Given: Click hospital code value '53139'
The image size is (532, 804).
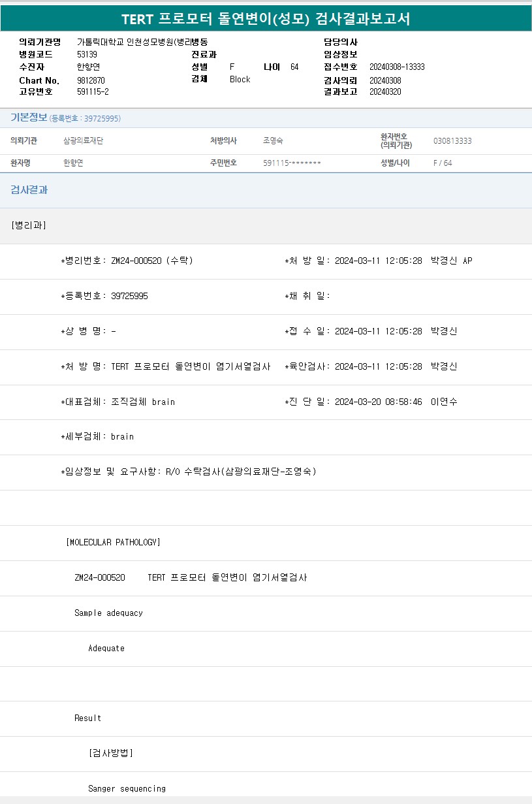Looking at the screenshot, I should (x=87, y=54).
